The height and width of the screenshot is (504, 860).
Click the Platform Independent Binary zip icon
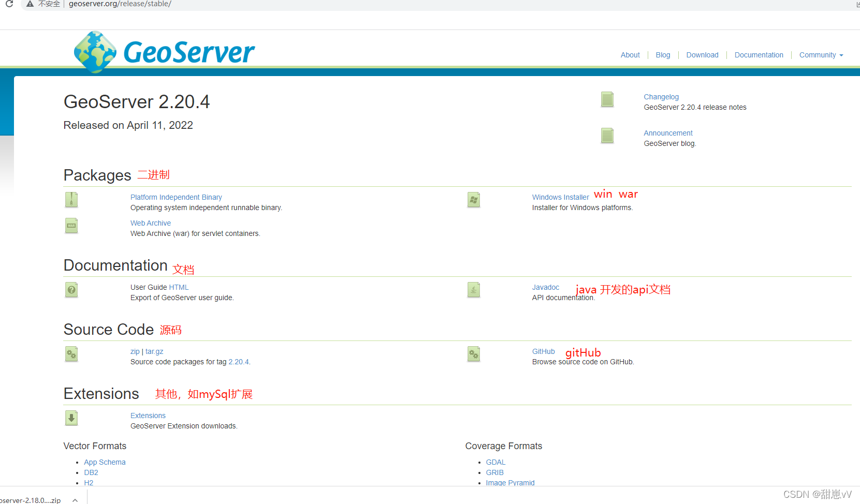(x=71, y=200)
